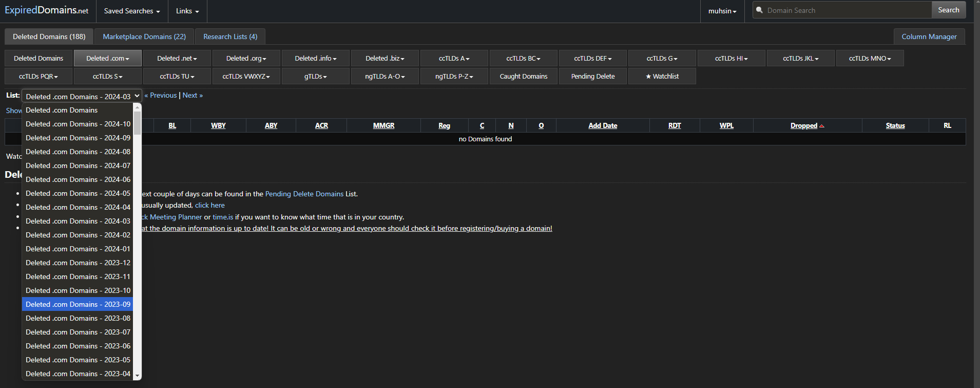Switch to Research Lists (4) tab
Image resolution: width=980 pixels, height=388 pixels.
(230, 36)
